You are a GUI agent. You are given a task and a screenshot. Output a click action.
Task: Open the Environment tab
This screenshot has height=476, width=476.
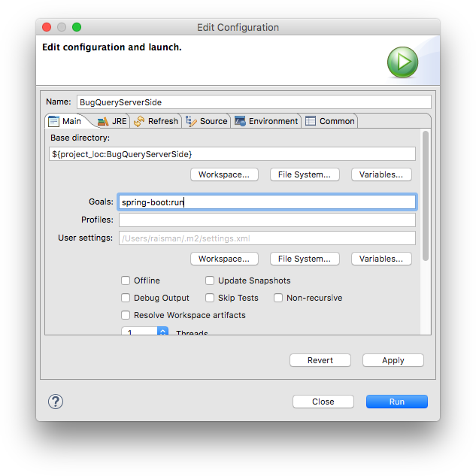click(266, 121)
